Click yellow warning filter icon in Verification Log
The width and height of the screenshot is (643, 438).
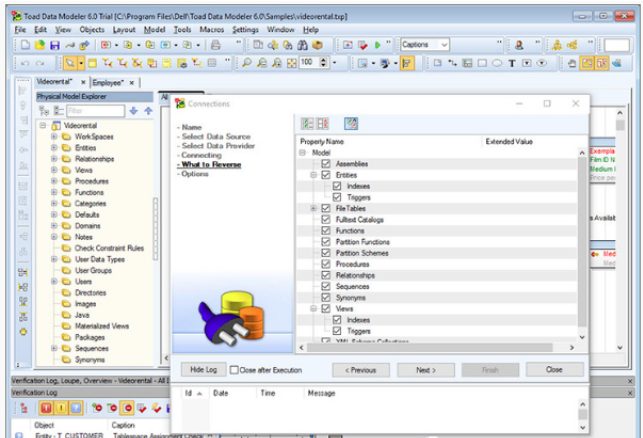pyautogui.click(x=61, y=408)
